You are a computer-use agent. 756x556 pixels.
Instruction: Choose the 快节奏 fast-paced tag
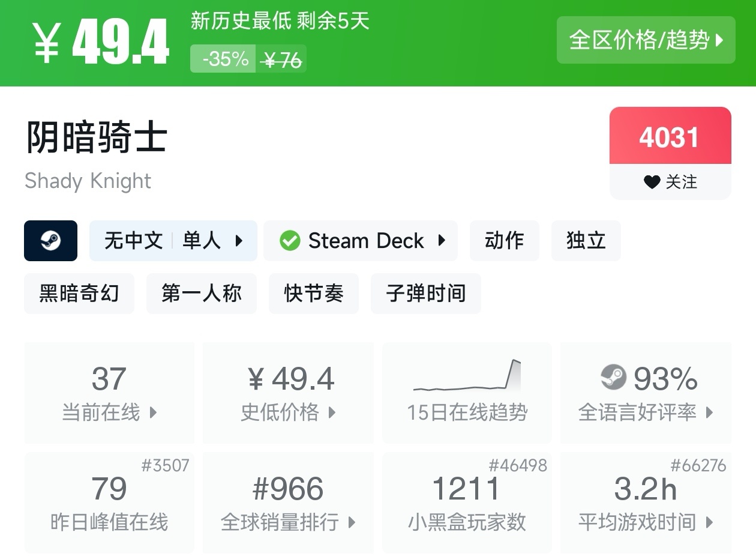click(x=313, y=294)
